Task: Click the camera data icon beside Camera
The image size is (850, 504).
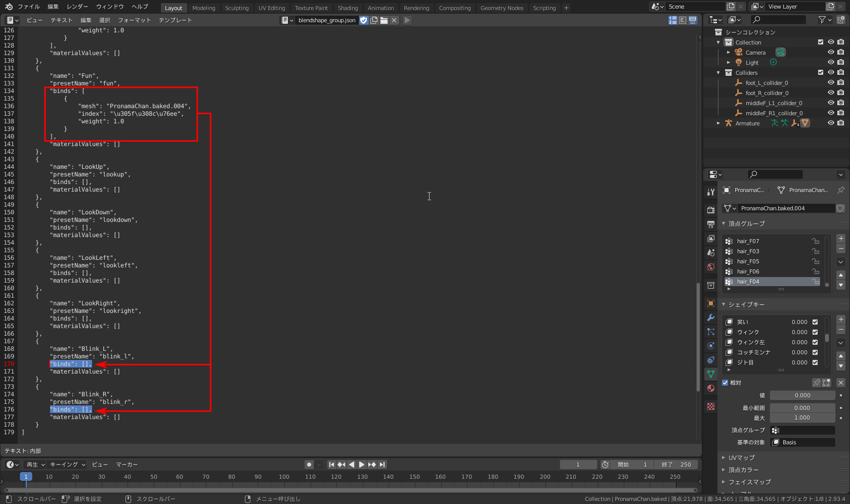Action: coord(781,52)
